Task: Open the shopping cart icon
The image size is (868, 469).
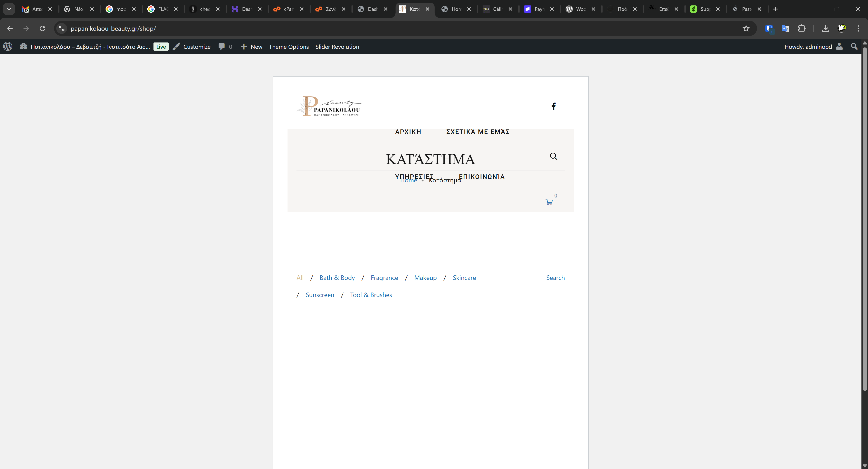Action: click(549, 202)
